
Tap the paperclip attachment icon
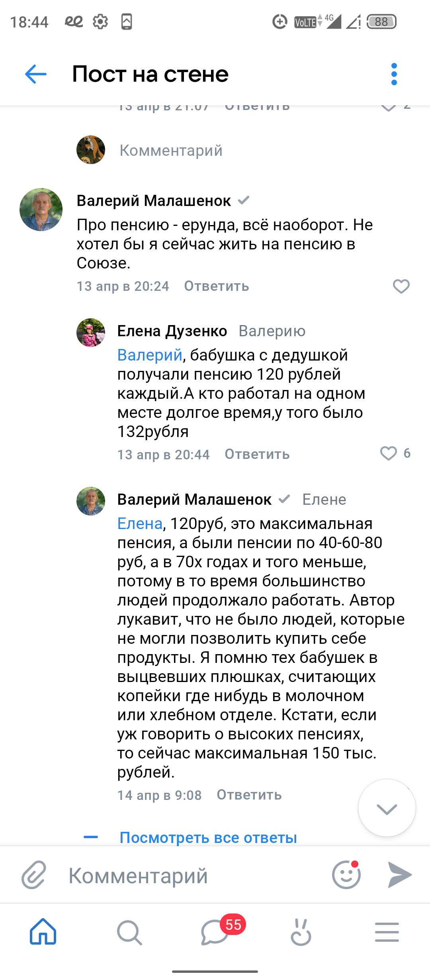point(34,875)
